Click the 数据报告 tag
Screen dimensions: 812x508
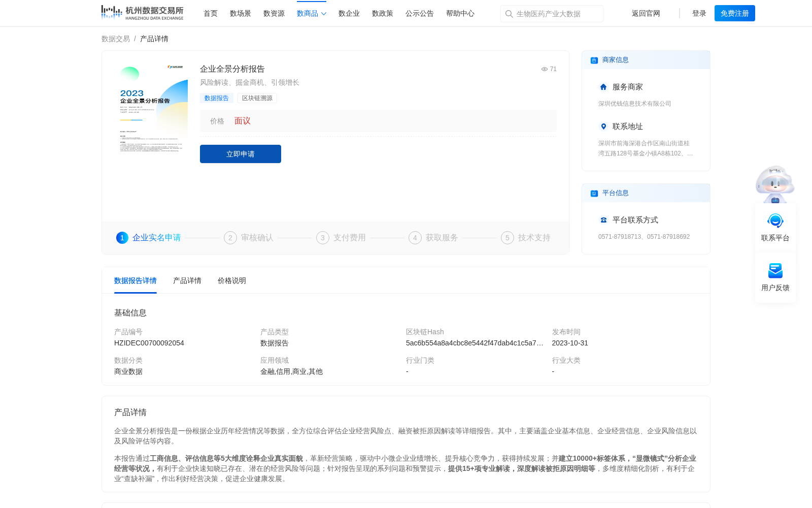[217, 98]
